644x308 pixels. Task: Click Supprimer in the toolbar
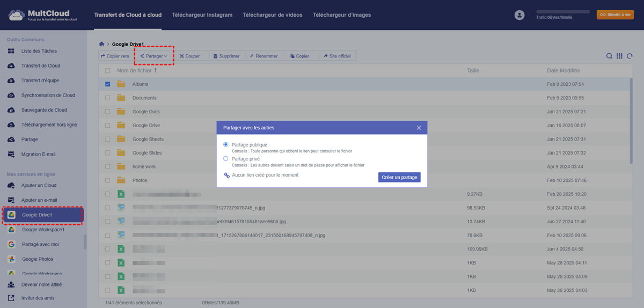226,56
